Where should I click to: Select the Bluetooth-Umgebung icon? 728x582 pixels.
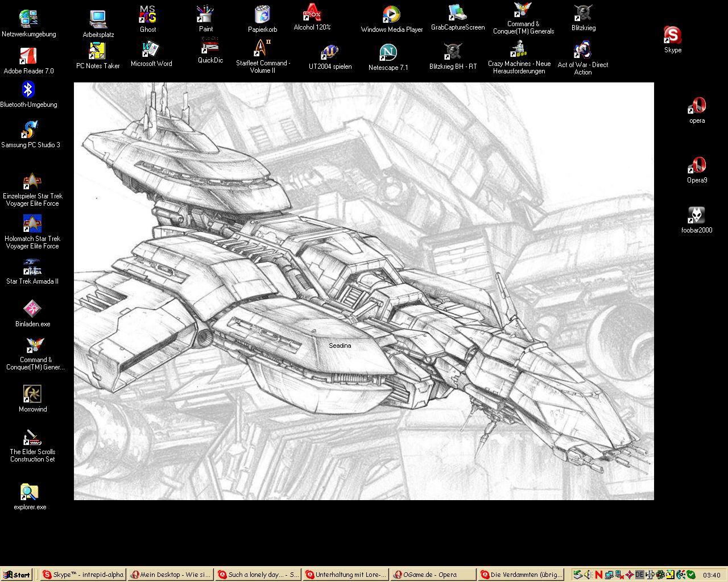[x=28, y=91]
